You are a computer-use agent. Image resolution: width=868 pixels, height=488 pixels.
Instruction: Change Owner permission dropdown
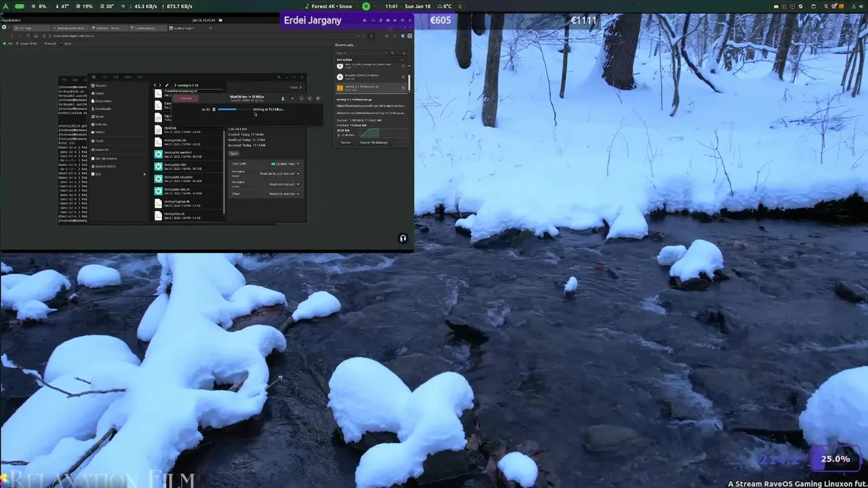pyautogui.click(x=280, y=174)
